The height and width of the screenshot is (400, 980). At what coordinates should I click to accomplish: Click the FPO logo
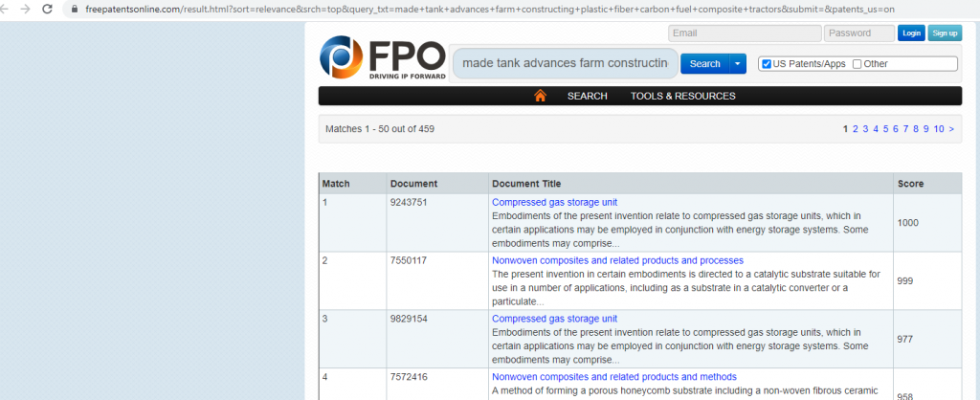pos(383,56)
